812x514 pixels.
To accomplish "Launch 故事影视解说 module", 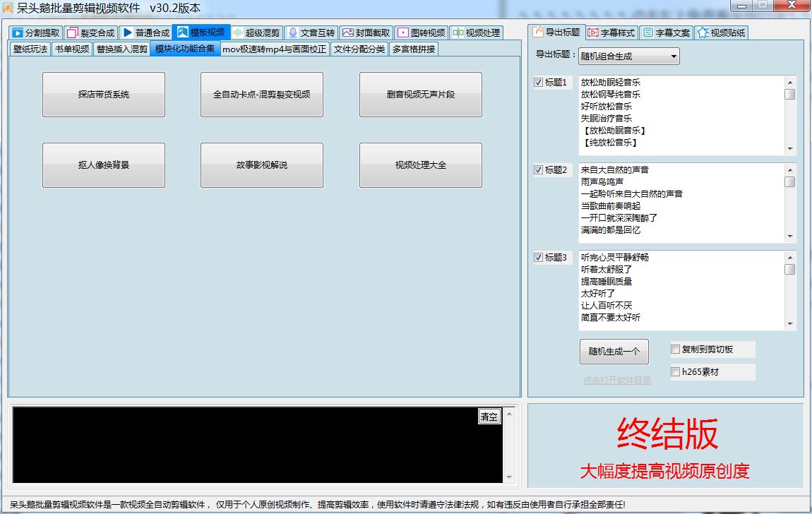I will (x=261, y=165).
